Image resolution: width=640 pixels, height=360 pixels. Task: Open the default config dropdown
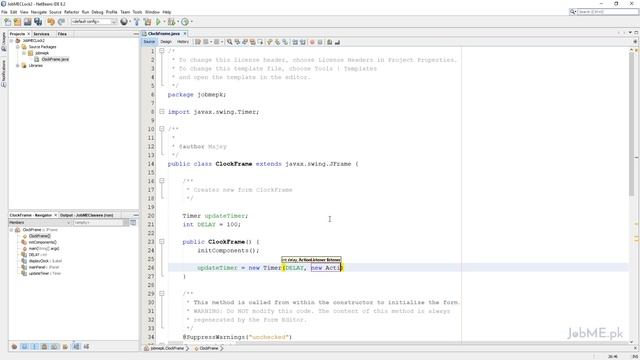[94, 22]
